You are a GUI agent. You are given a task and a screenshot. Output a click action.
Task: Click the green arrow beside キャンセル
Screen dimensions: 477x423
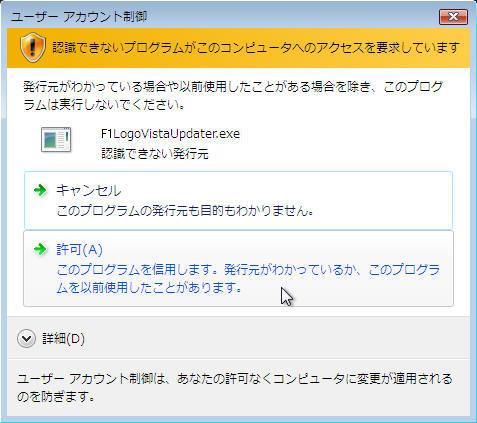[40, 191]
